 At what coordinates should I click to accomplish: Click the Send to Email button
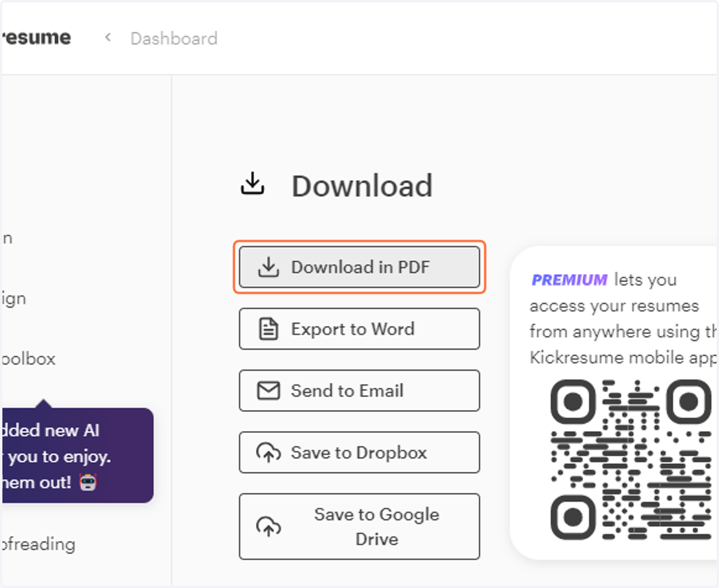point(359,390)
